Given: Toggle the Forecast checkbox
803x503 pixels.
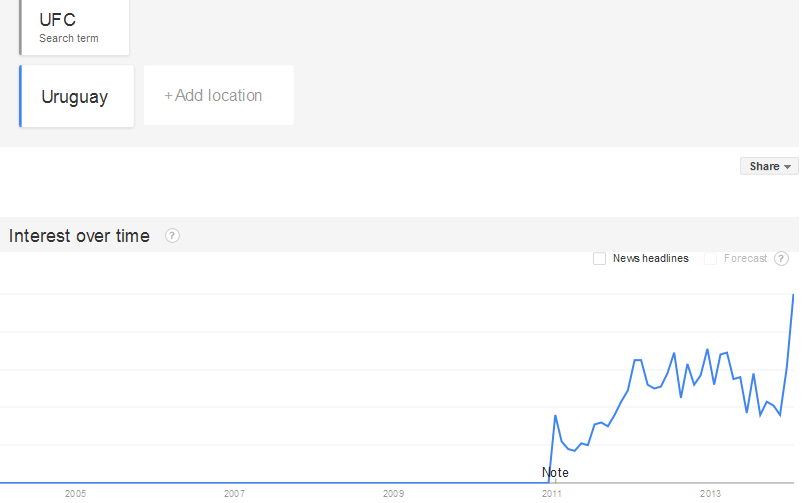Looking at the screenshot, I should point(711,259).
